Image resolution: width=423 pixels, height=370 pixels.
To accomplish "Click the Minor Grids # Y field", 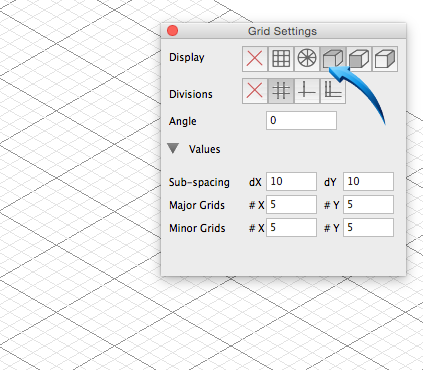I will (368, 227).
